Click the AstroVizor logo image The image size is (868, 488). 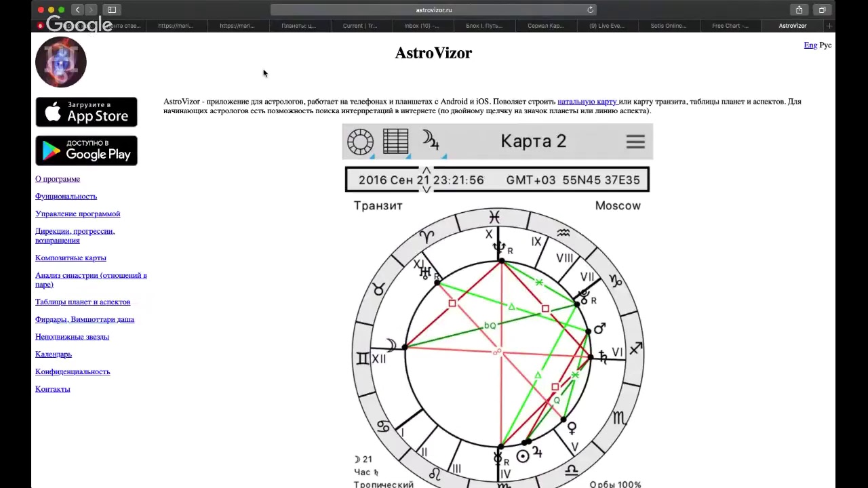61,62
